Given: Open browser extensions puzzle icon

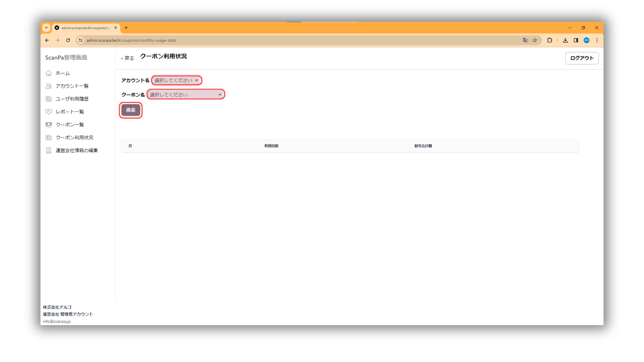Looking at the screenshot, I should coord(549,40).
